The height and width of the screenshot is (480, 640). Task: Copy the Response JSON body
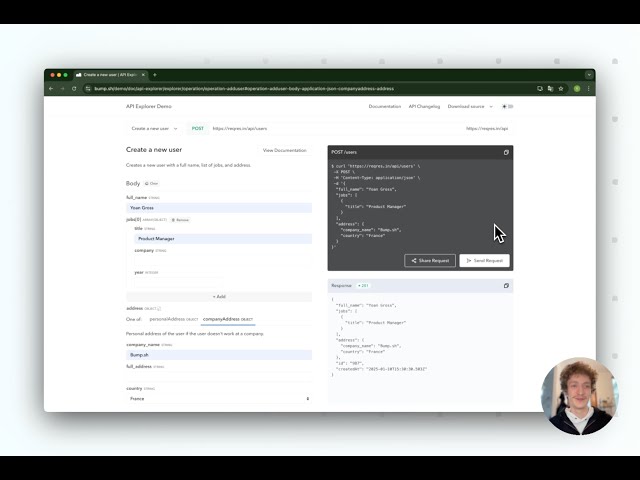506,286
